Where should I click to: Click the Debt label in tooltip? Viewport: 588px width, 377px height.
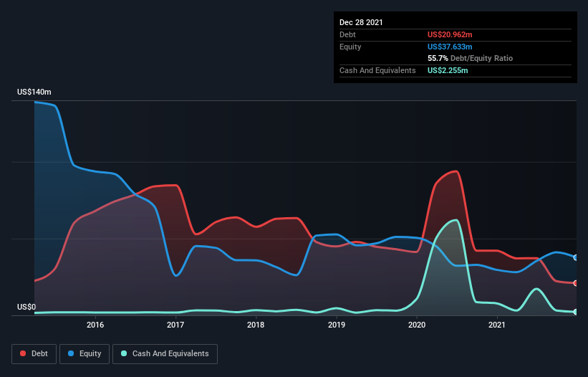pos(347,34)
